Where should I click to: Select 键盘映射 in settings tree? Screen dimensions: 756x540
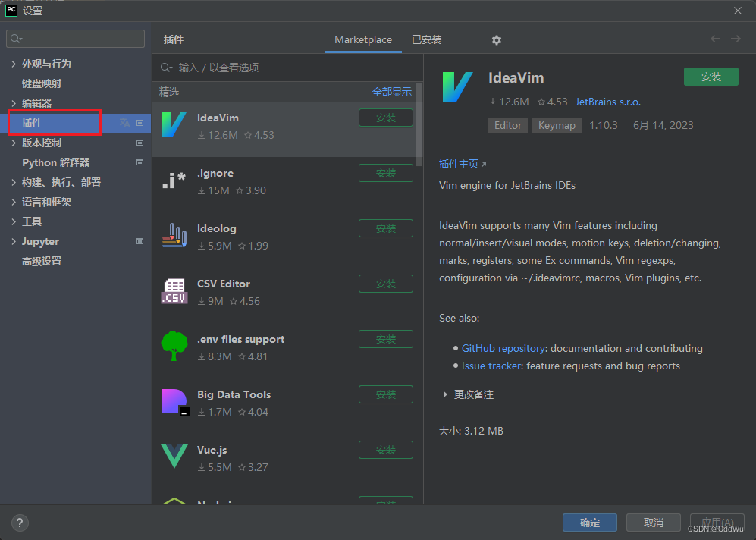(42, 83)
